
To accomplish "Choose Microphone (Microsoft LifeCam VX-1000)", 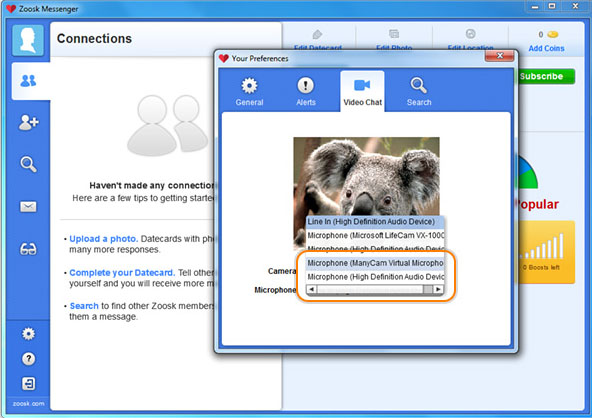I will [x=375, y=235].
